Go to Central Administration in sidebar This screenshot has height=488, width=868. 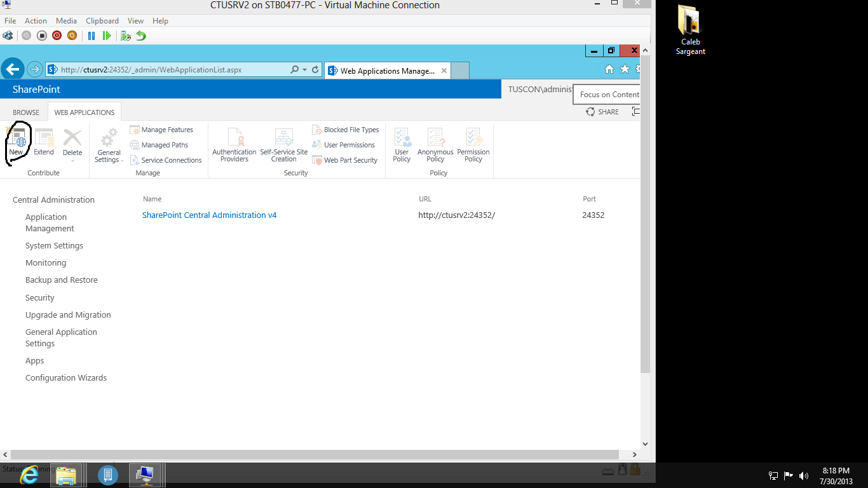pos(53,200)
